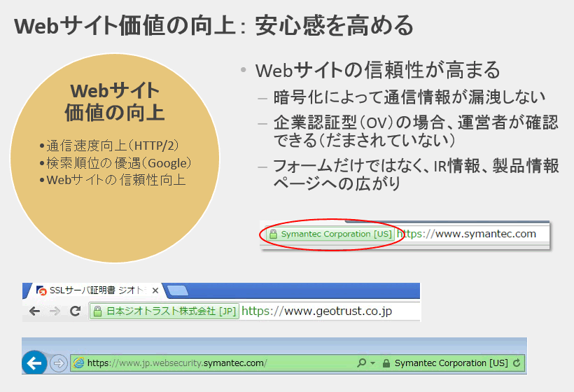Click bullet Webサイトの信頼性向上 in circle
This screenshot has height=392, width=574.
coord(113,180)
